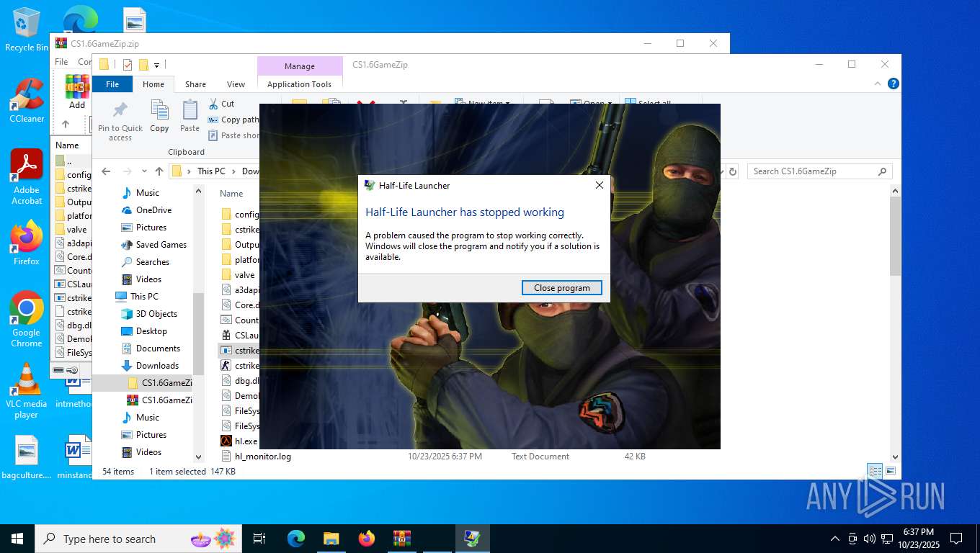
Task: Click Close program in the crash dialog
Action: (x=561, y=288)
